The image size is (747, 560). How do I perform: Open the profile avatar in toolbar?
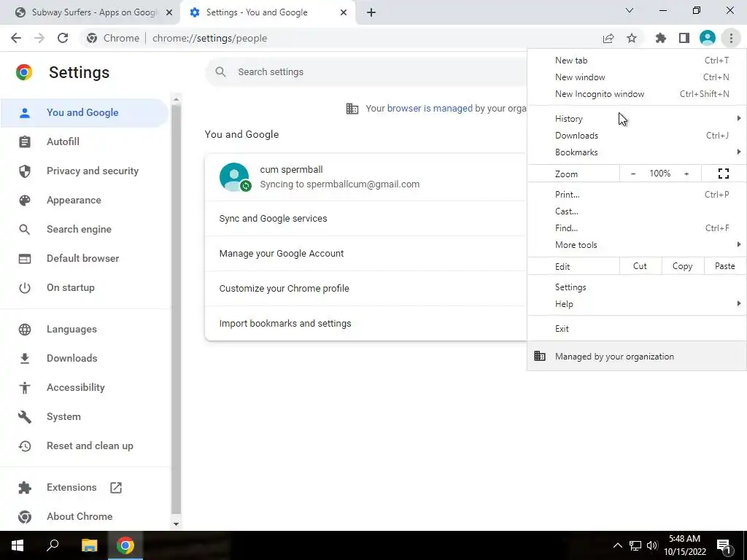[708, 38]
